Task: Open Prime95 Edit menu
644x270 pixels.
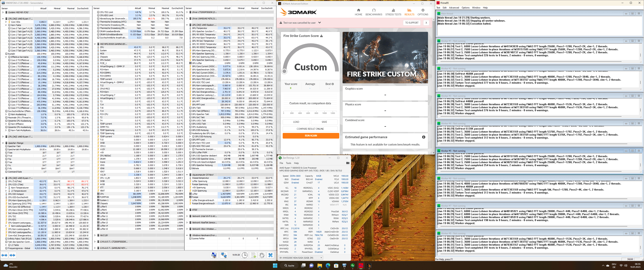Action: (x=444, y=8)
